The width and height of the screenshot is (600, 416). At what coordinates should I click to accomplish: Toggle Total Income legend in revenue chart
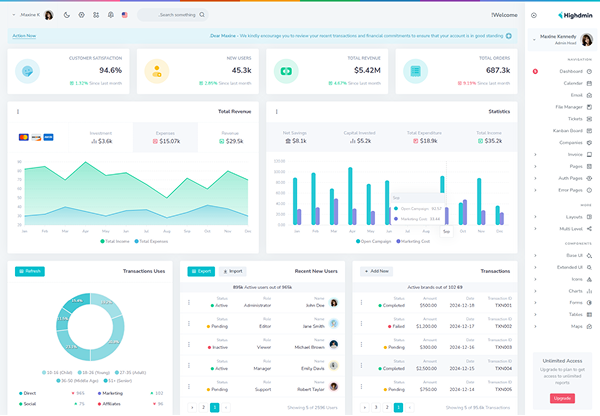pos(115,241)
